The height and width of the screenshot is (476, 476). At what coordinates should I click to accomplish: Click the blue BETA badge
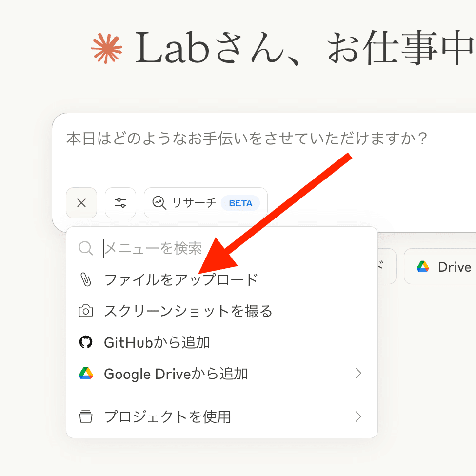[x=240, y=203]
